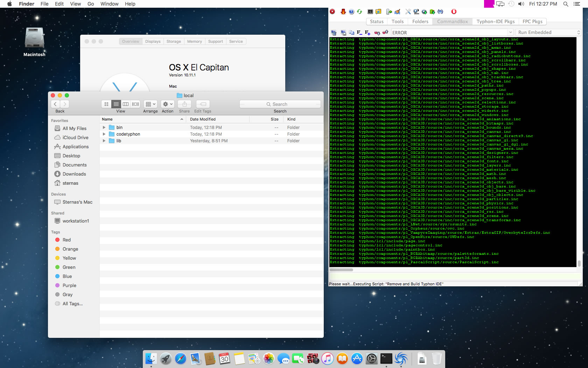This screenshot has height=368, width=588.
Task: Click the Date Modified column header
Action: click(x=218, y=119)
